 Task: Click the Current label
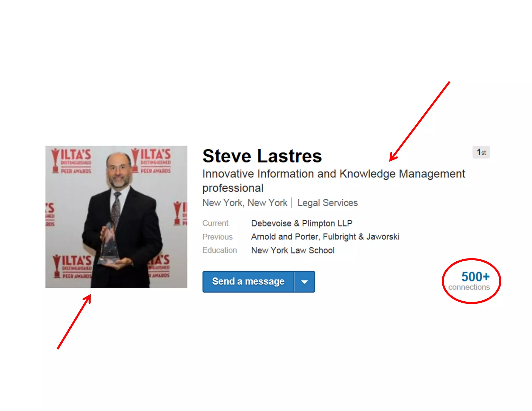point(215,223)
